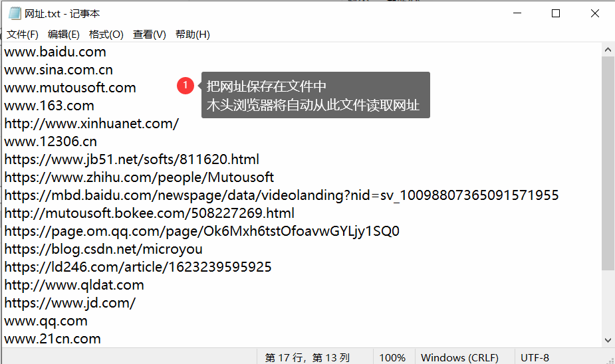
Task: Open the 格式(O) menu
Action: 106,35
